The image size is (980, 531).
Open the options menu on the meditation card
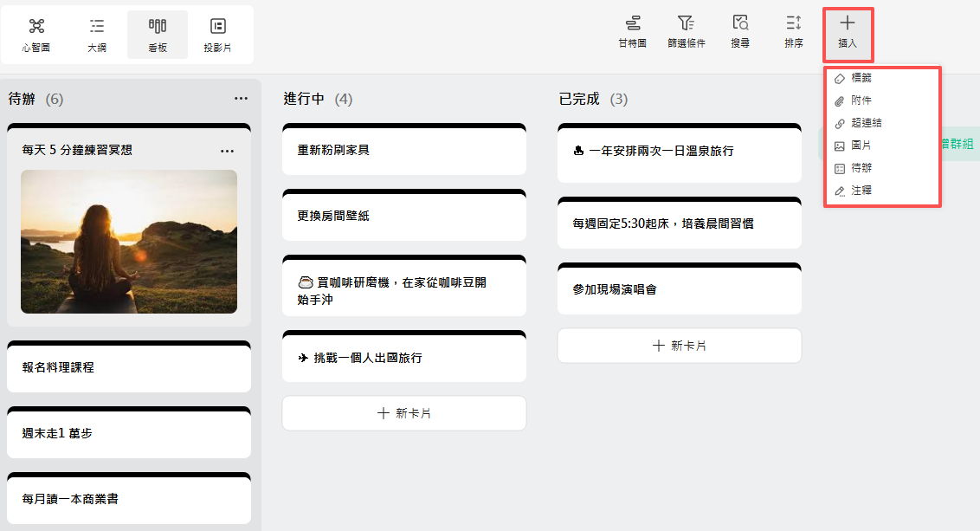(227, 150)
